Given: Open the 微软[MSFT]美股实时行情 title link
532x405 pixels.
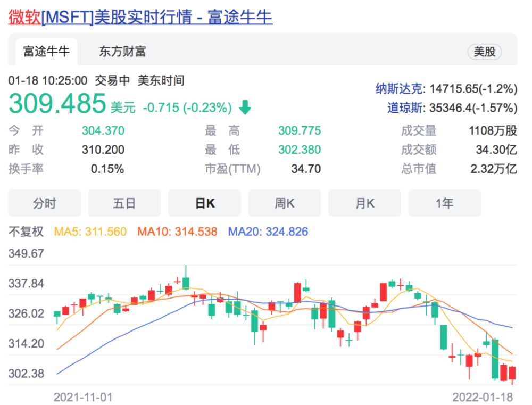Looking at the screenshot, I should click(140, 17).
